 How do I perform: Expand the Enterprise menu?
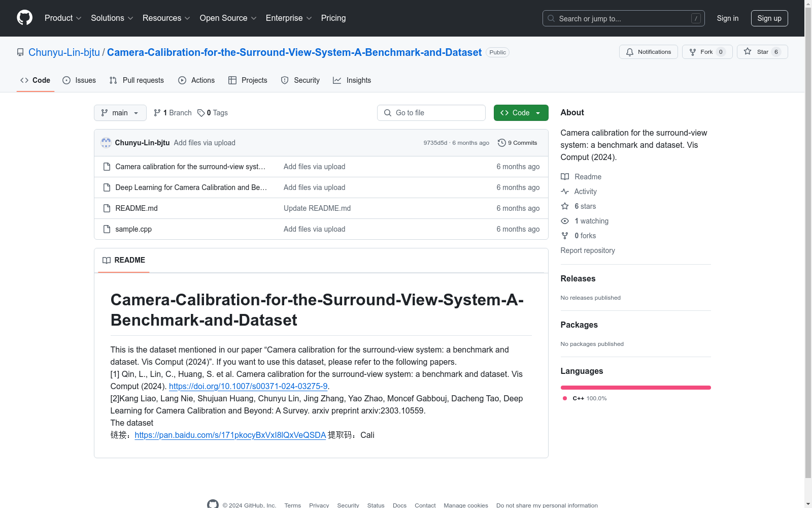click(289, 18)
